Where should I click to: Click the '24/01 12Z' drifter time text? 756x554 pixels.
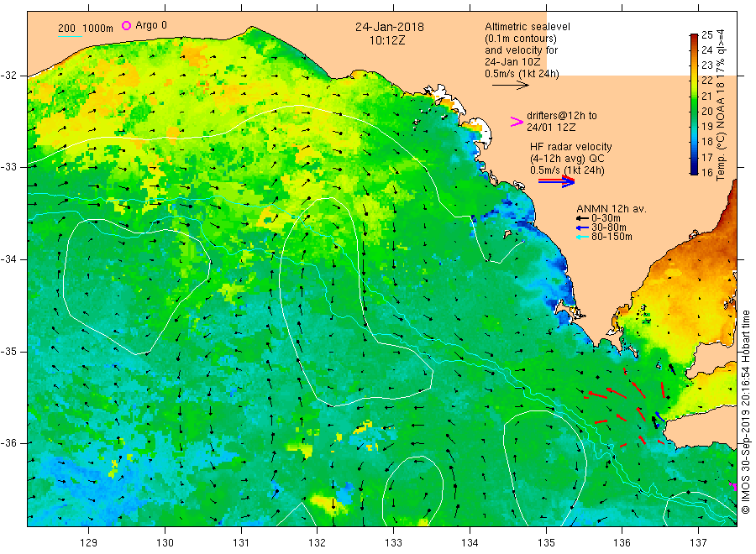click(551, 128)
